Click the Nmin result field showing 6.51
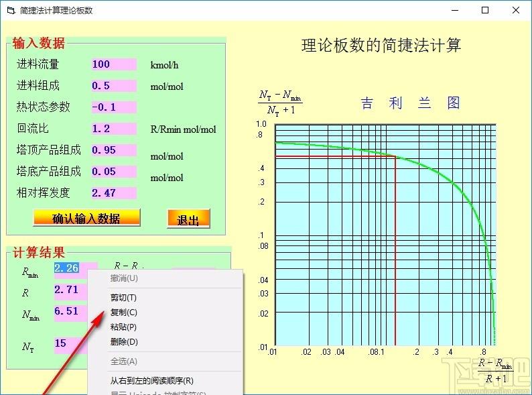This screenshot has height=395, width=532. (x=70, y=313)
